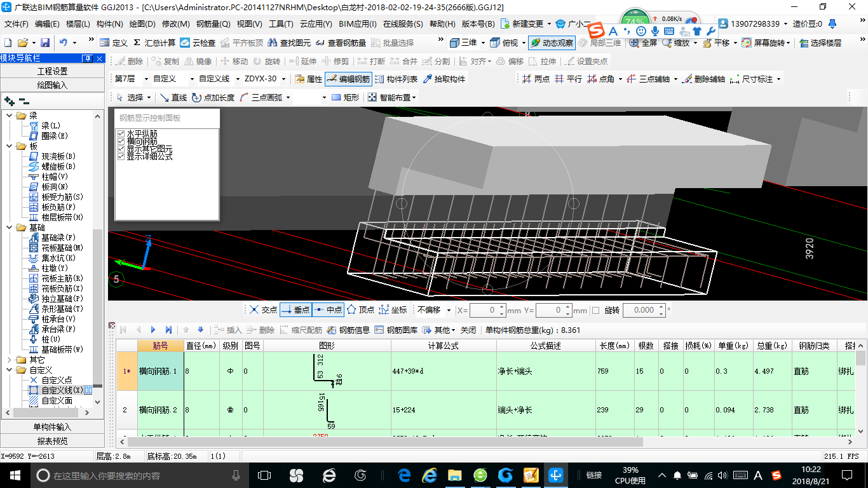The image size is (868, 488).
Task: Open 属性 properties panel
Action: (x=308, y=79)
